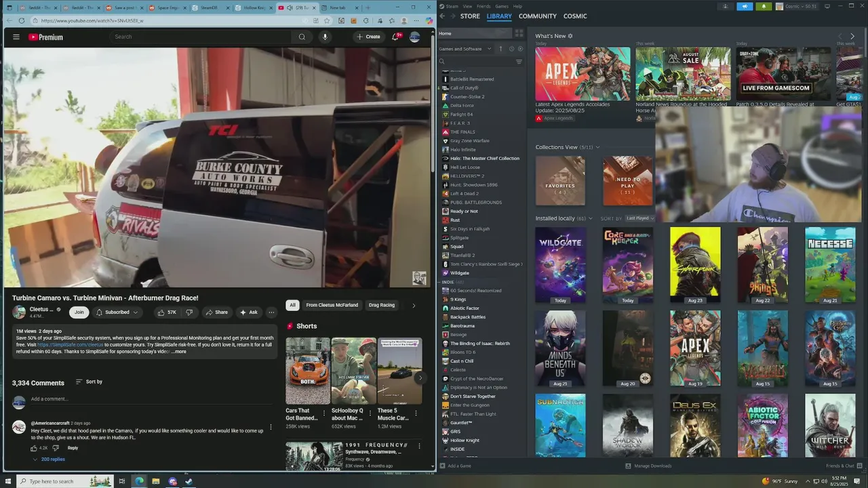
Task: Open Manage Downloads in Steam
Action: (x=648, y=466)
